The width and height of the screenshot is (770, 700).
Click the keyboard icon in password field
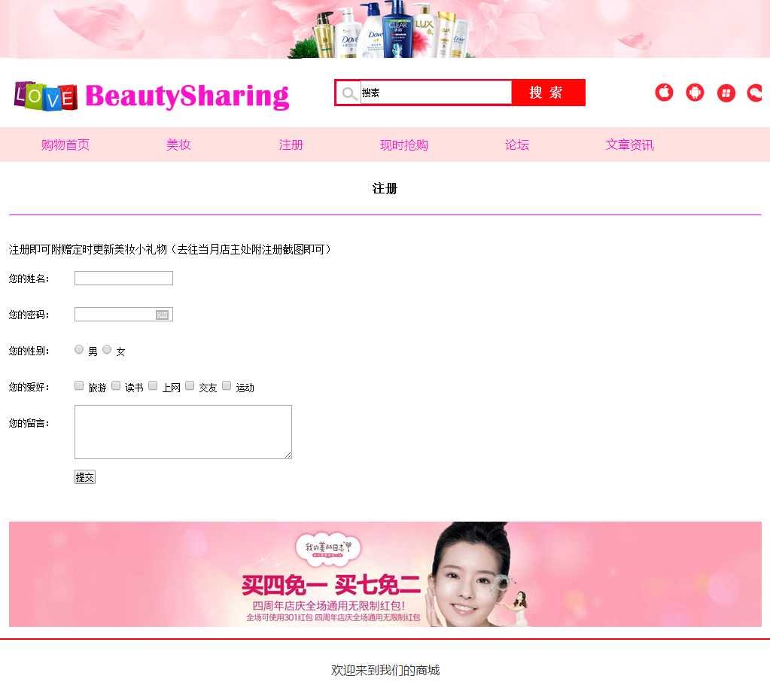coord(162,315)
